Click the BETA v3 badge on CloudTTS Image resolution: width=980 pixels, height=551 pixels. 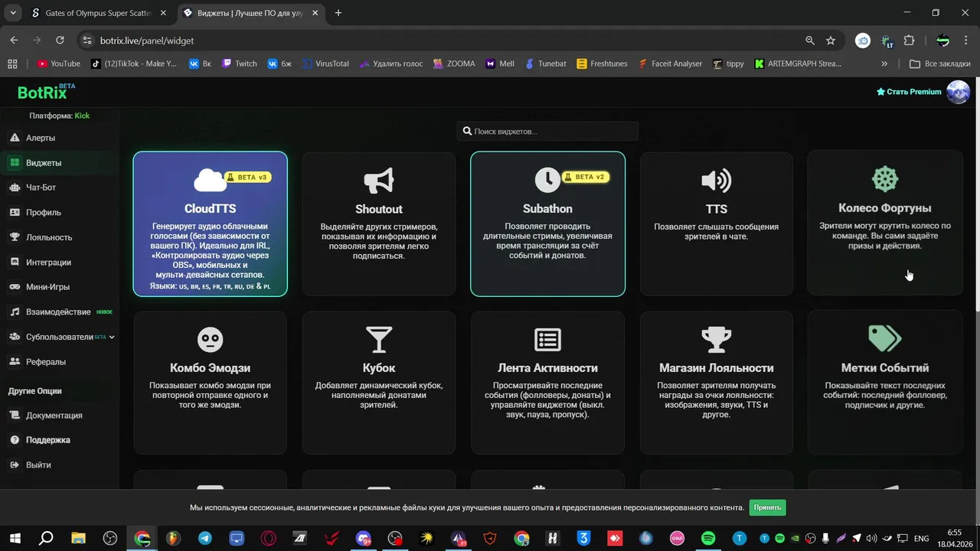point(247,177)
